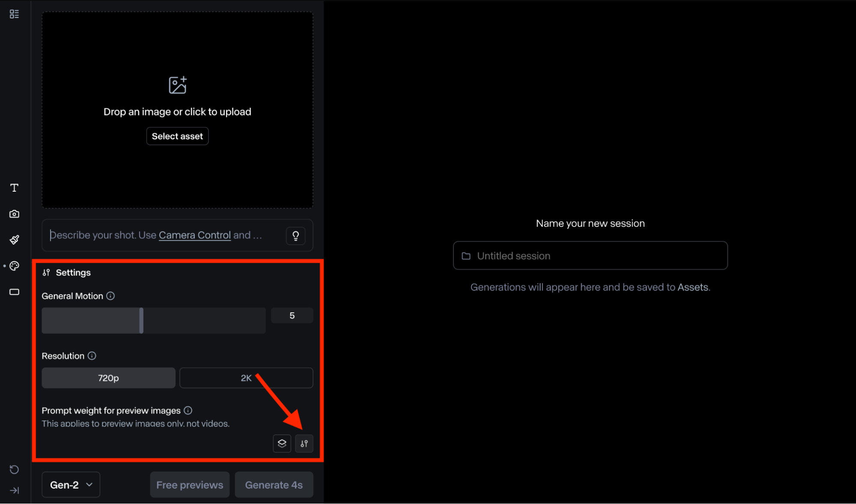This screenshot has width=856, height=504.
Task: Select 2K resolution option
Action: tap(246, 377)
